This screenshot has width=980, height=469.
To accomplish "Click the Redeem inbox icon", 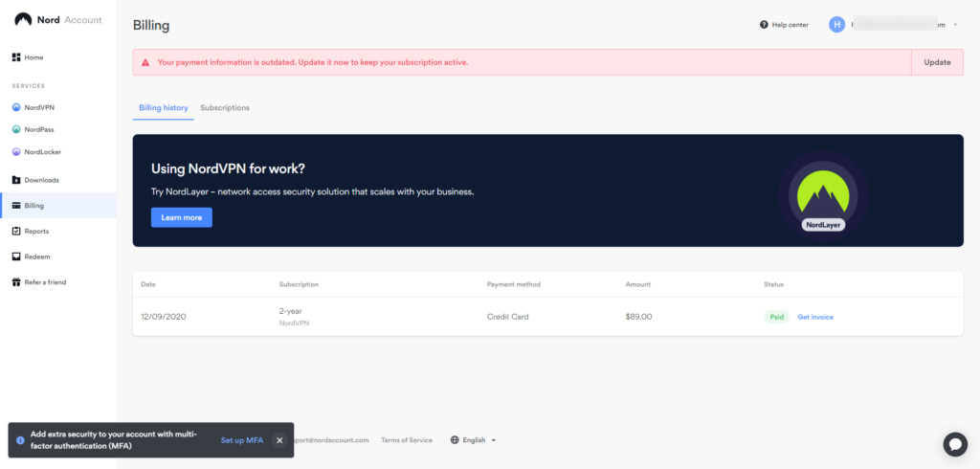I will [17, 257].
